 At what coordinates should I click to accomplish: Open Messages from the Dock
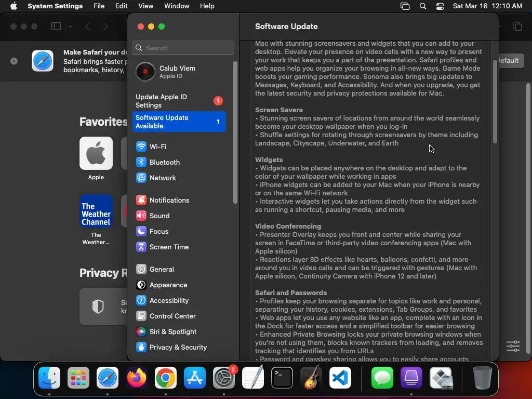(x=382, y=378)
